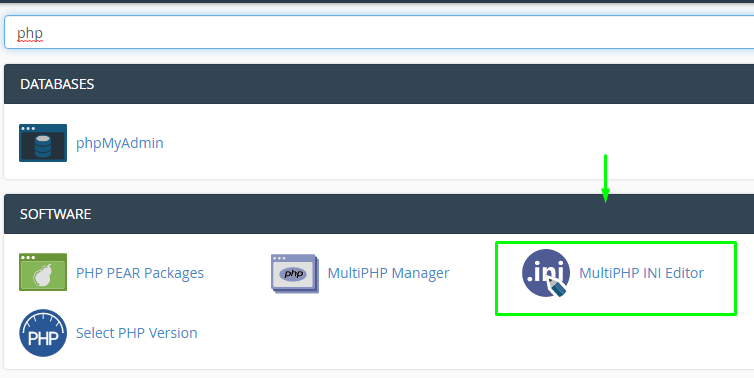
Task: Focus the search box containing php
Action: [x=379, y=32]
